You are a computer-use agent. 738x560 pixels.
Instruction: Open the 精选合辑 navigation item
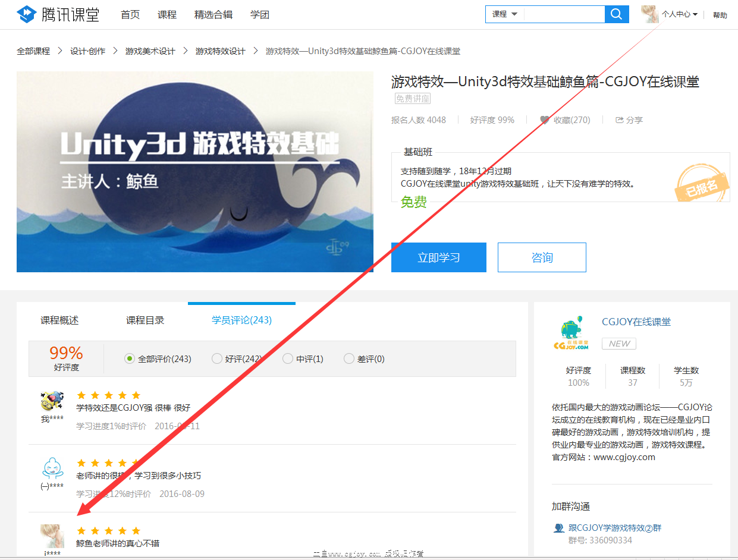coord(213,15)
